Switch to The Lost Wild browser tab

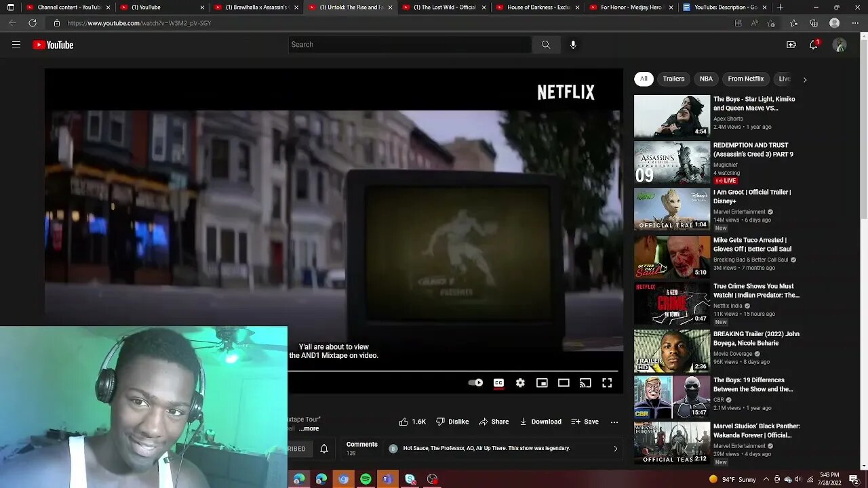click(445, 7)
